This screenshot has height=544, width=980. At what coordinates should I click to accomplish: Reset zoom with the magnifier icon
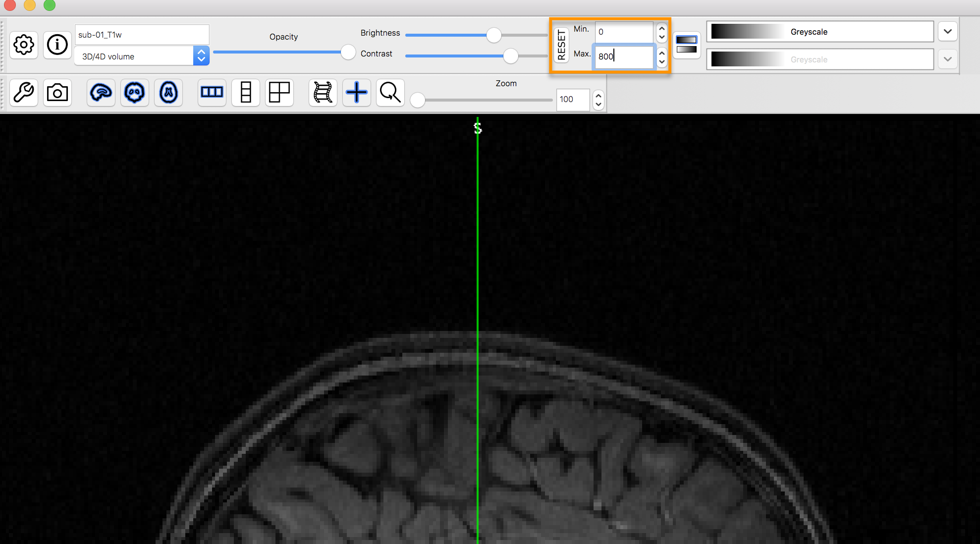tap(390, 93)
